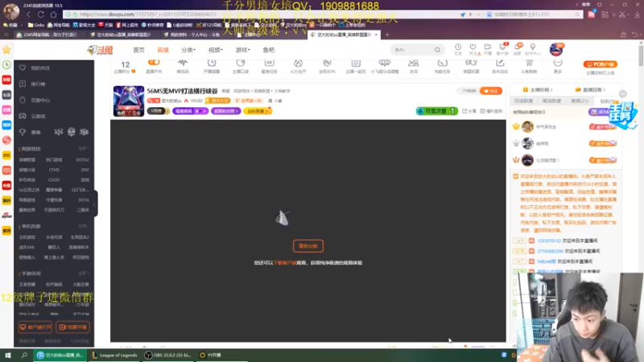Select the 直播 nav item
644x362 pixels.
163,50
